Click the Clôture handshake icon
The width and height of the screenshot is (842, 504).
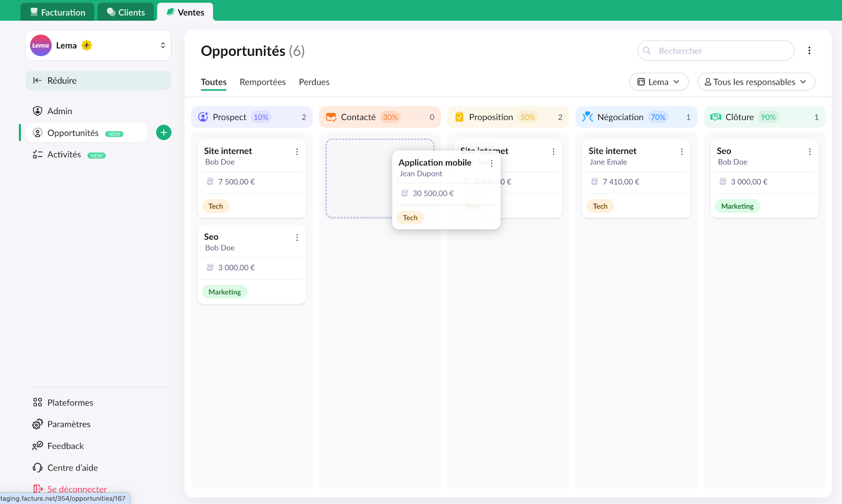tap(716, 117)
